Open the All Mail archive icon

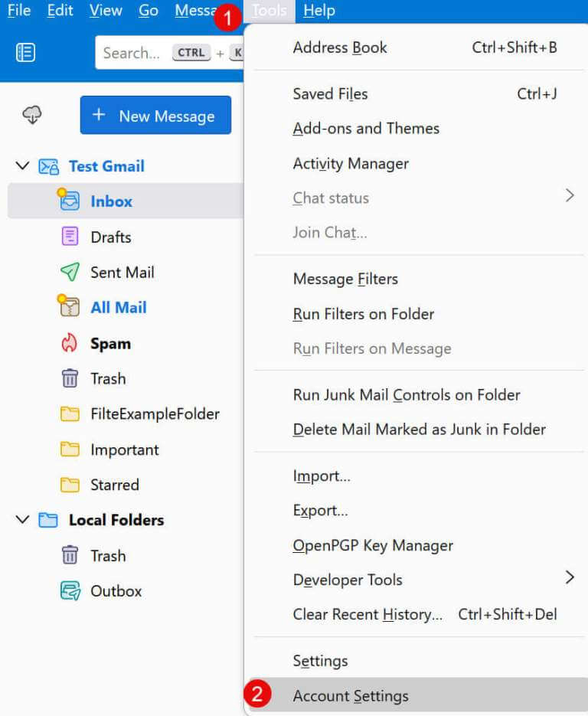point(70,307)
